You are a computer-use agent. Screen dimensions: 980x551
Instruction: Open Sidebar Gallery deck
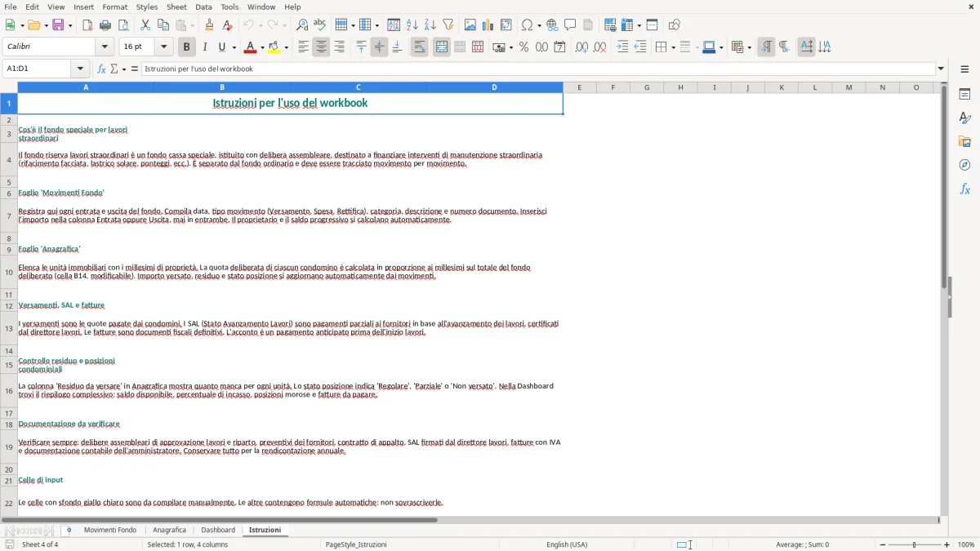[x=964, y=141]
